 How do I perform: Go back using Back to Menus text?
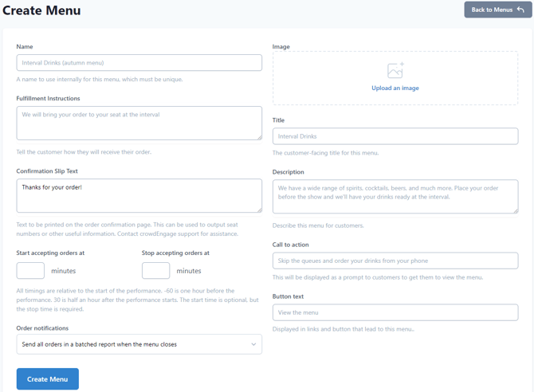click(491, 10)
